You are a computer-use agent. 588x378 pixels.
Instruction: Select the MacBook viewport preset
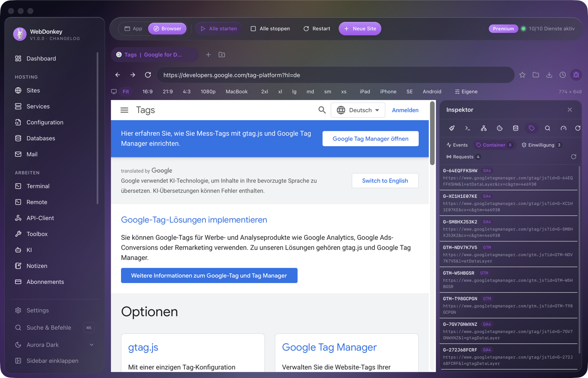point(236,92)
